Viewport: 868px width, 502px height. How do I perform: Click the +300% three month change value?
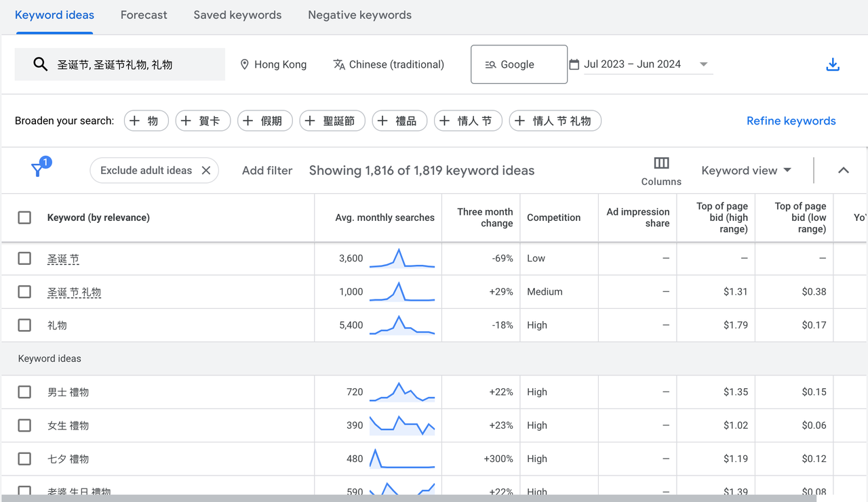[498, 459]
